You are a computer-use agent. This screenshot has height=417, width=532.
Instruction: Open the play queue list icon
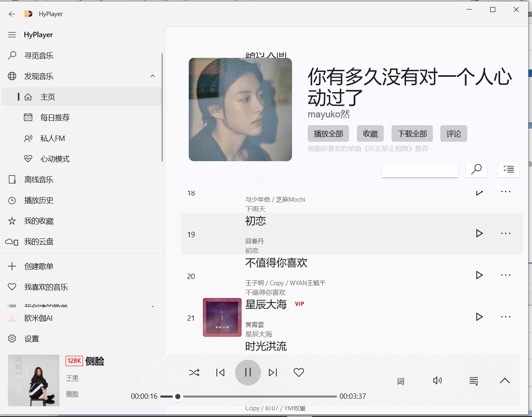[474, 381]
